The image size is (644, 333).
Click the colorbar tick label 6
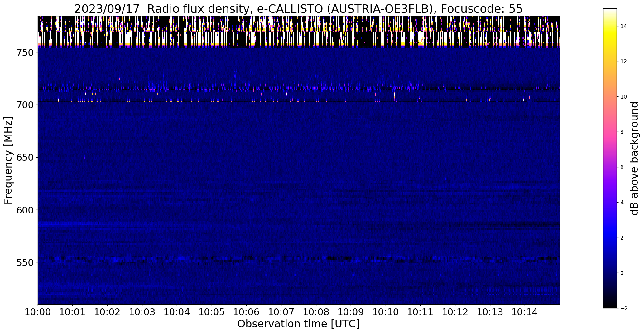[x=622, y=167]
